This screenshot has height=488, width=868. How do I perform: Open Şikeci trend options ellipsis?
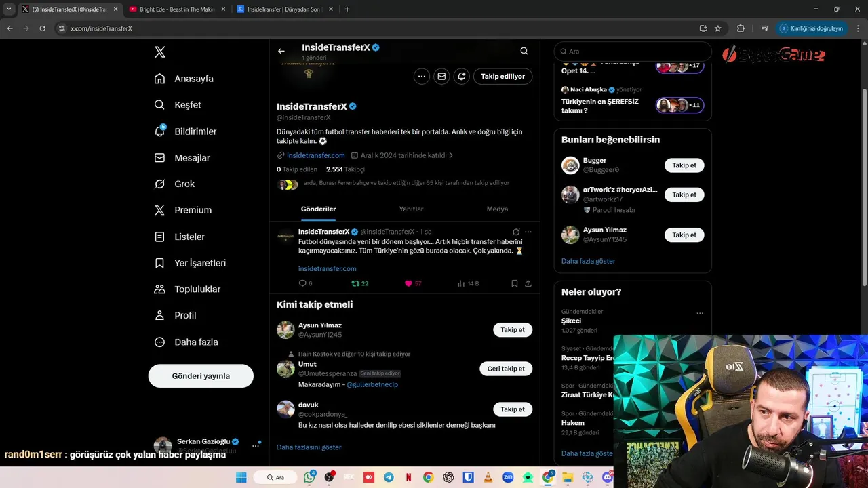point(700,313)
